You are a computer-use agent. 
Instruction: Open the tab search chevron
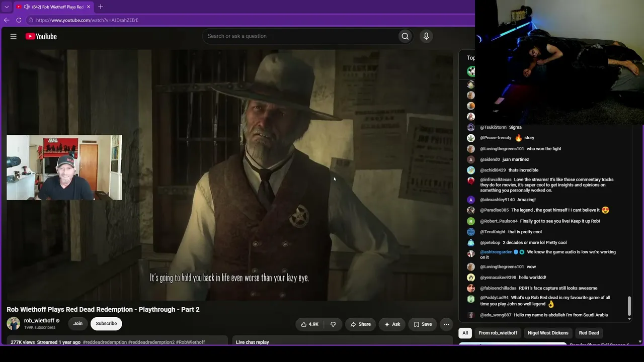pos(7,7)
